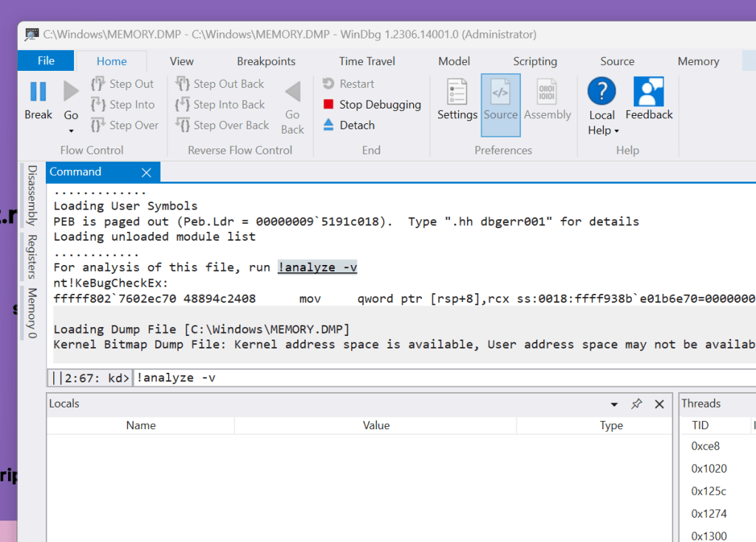The width and height of the screenshot is (756, 542).
Task: Open the Locals panel options dropdown
Action: pyautogui.click(x=614, y=404)
